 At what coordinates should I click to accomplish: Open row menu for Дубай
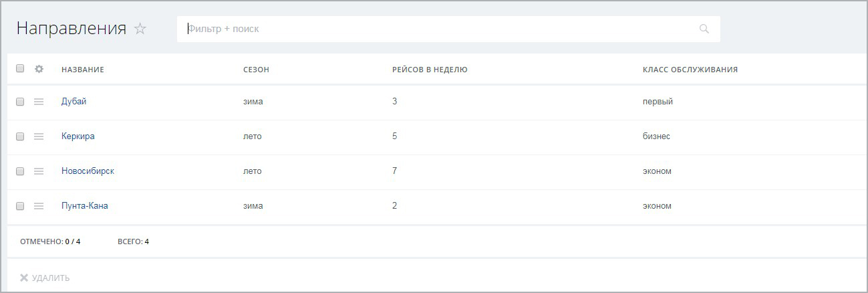pyautogui.click(x=39, y=101)
